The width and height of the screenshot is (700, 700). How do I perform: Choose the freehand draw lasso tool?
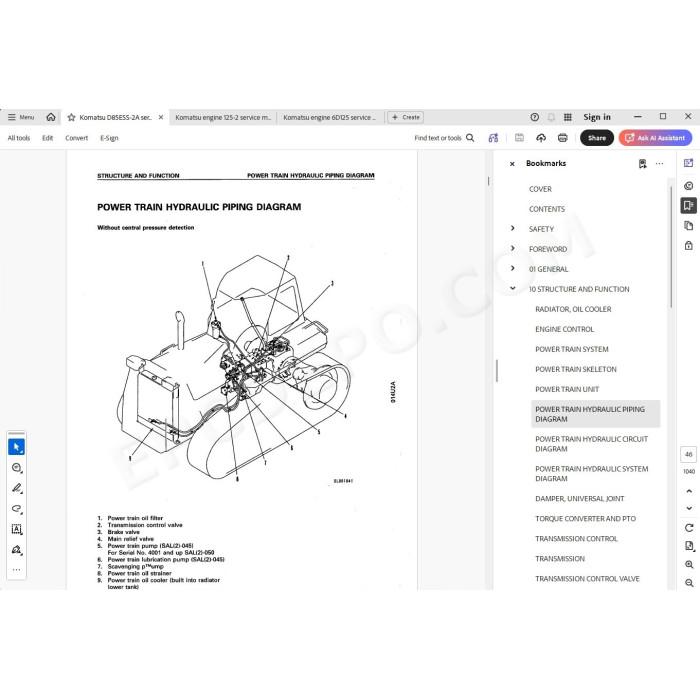coord(17,508)
